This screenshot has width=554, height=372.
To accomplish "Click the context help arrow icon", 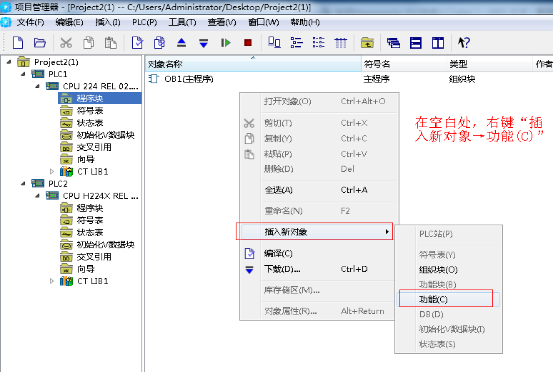I will coord(464,43).
